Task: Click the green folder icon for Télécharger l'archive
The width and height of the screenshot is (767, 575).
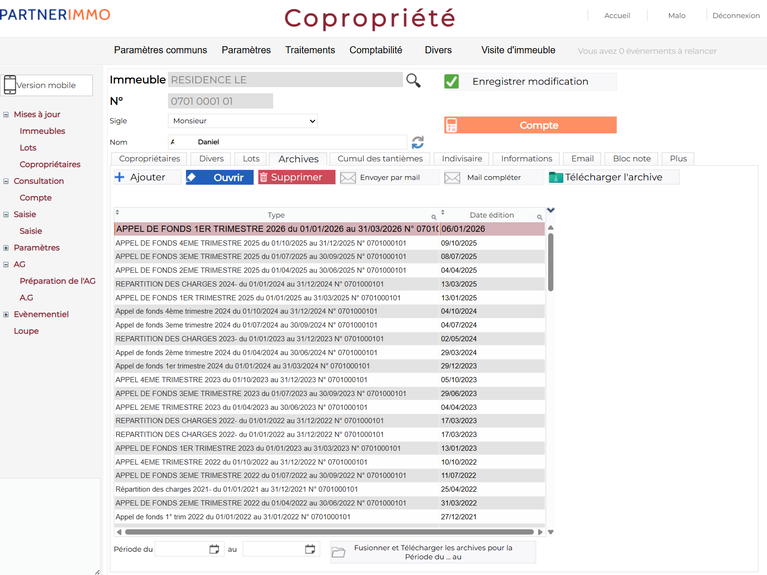Action: click(556, 177)
